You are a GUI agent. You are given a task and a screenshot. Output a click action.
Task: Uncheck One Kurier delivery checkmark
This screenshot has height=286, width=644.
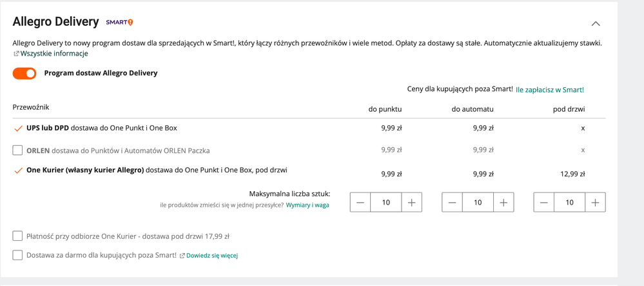click(17, 170)
